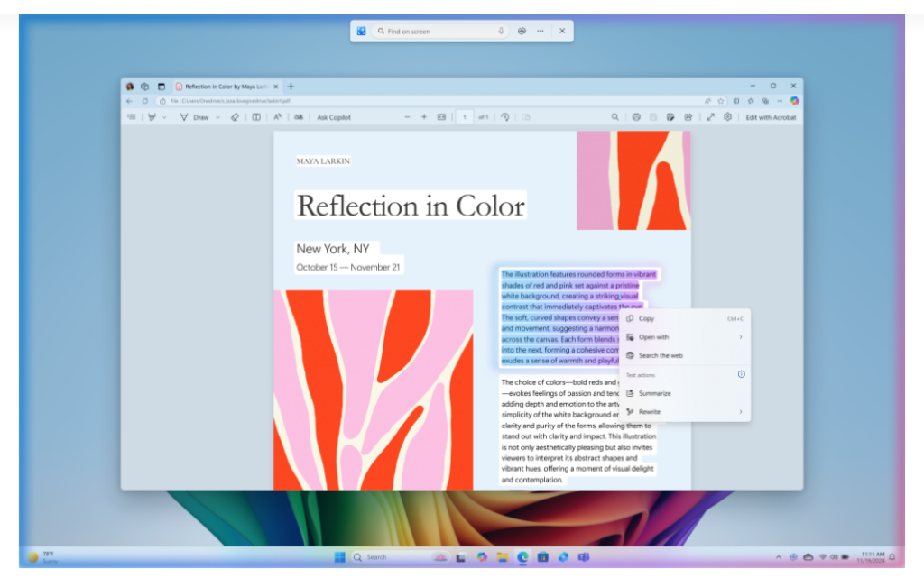
Task: Click the PDF search magnifier icon
Action: (615, 117)
